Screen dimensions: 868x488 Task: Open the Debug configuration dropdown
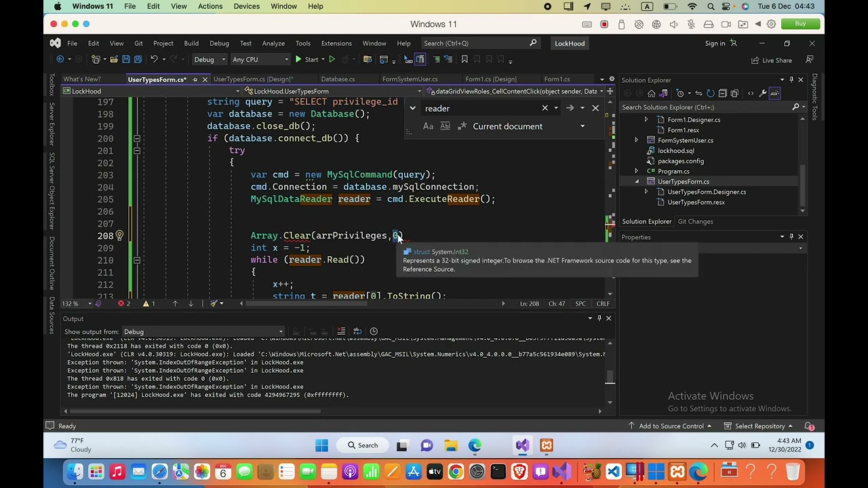click(210, 60)
